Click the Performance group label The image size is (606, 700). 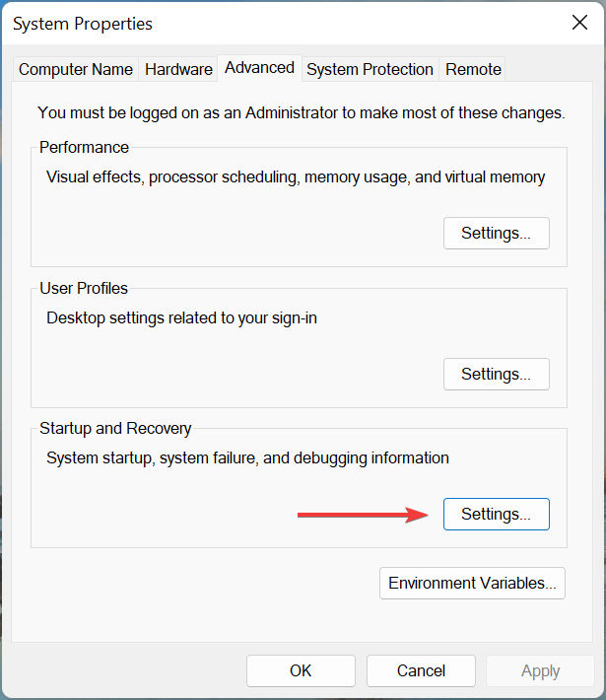pyautogui.click(x=84, y=148)
